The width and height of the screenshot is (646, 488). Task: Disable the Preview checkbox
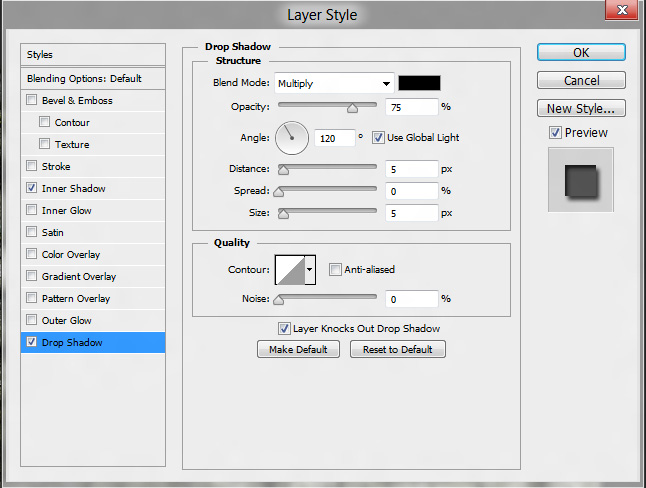tap(555, 133)
